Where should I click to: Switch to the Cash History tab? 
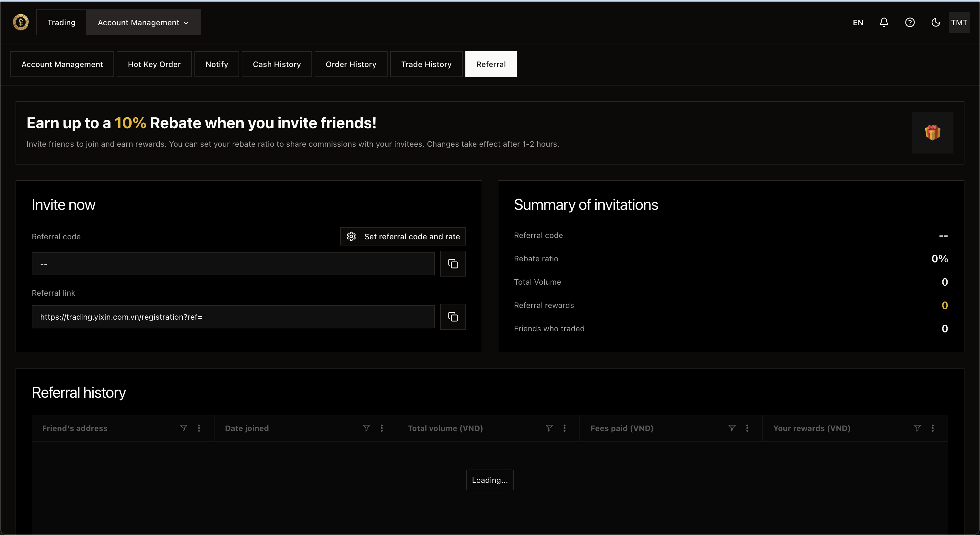276,64
